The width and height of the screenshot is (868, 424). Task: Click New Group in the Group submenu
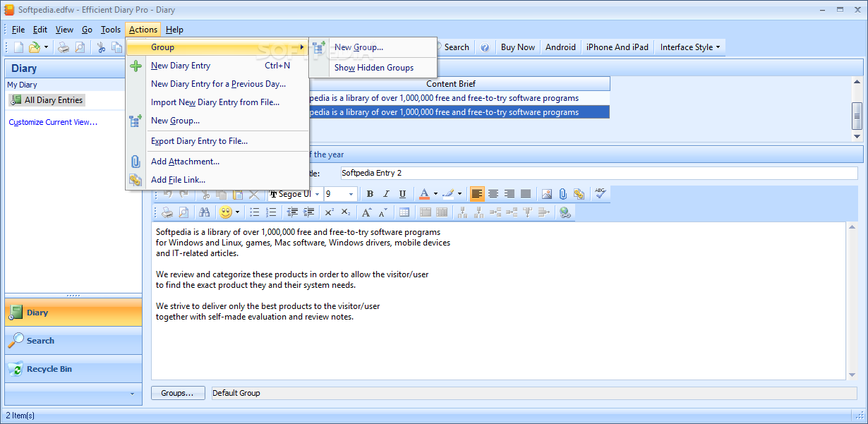click(373, 47)
